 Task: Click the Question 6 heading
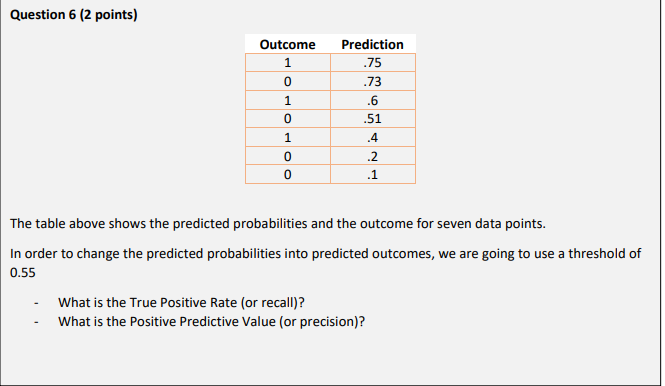74,15
